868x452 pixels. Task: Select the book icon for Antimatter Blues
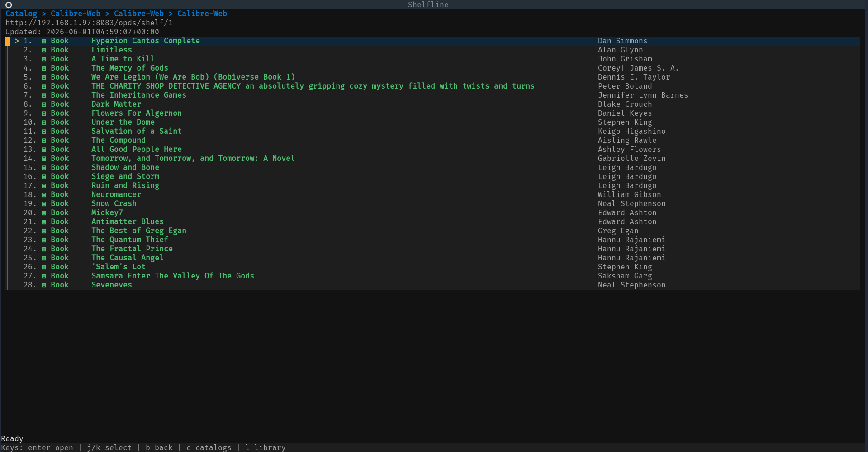(x=44, y=222)
